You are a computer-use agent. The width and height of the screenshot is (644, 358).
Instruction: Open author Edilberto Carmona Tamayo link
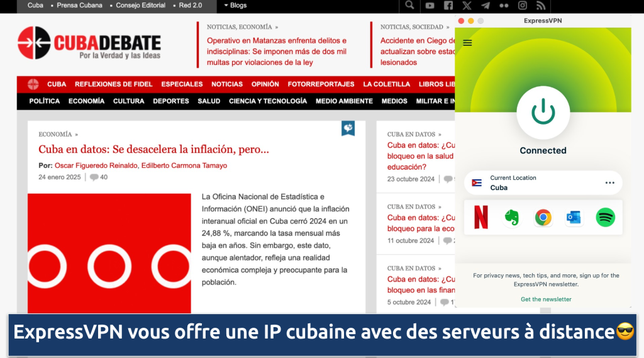pyautogui.click(x=184, y=165)
